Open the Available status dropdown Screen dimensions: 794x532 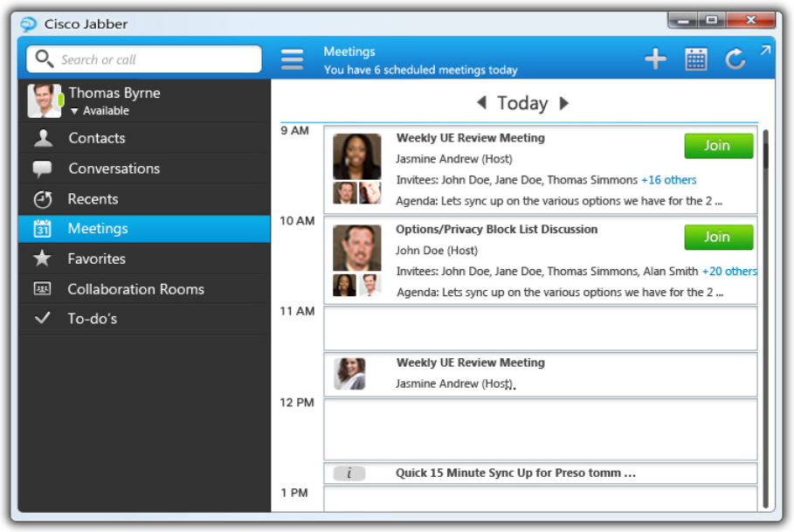(x=100, y=111)
